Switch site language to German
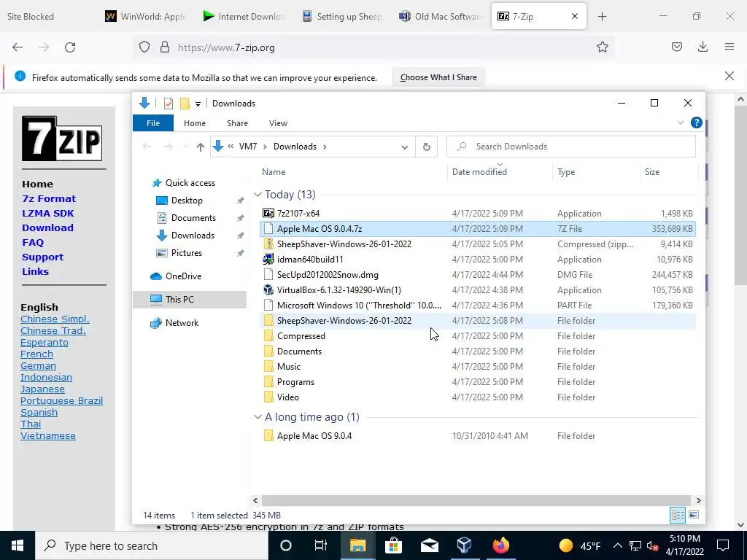 38,366
